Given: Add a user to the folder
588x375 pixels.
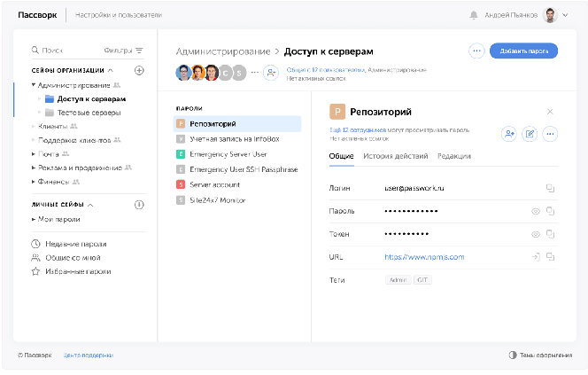Looking at the screenshot, I should point(271,73).
